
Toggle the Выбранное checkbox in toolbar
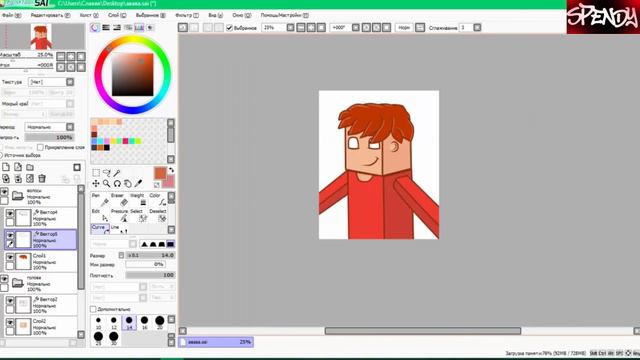point(229,28)
